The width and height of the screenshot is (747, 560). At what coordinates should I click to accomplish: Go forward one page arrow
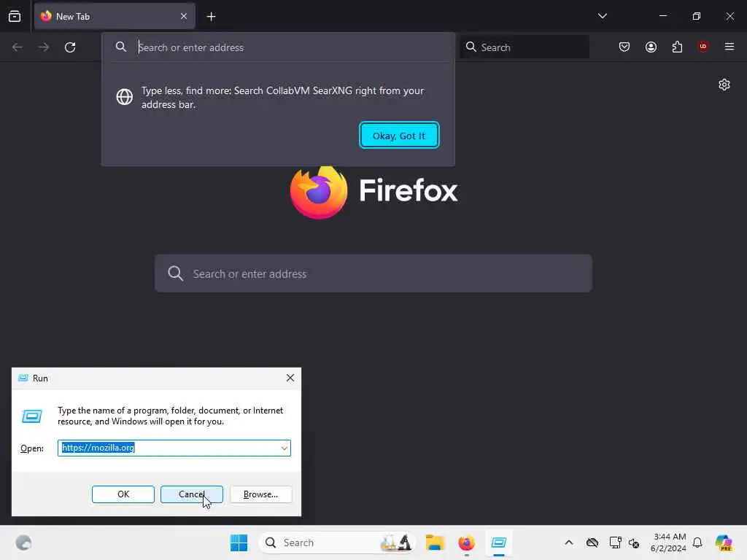click(x=44, y=47)
